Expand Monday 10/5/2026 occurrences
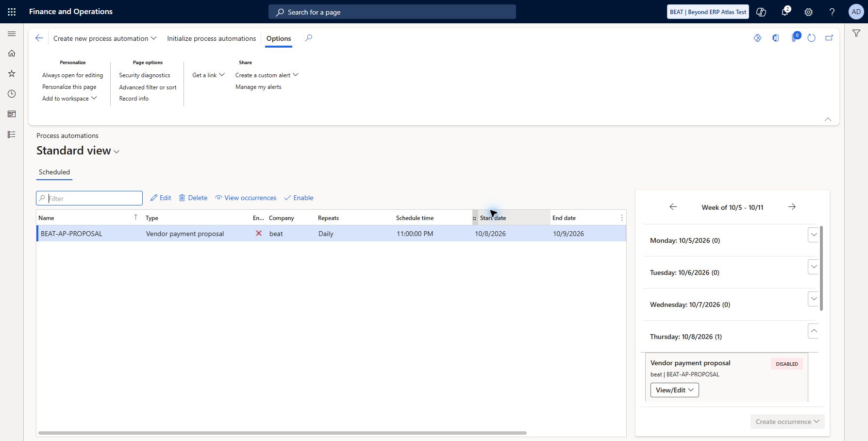This screenshot has height=441, width=868. pos(814,235)
